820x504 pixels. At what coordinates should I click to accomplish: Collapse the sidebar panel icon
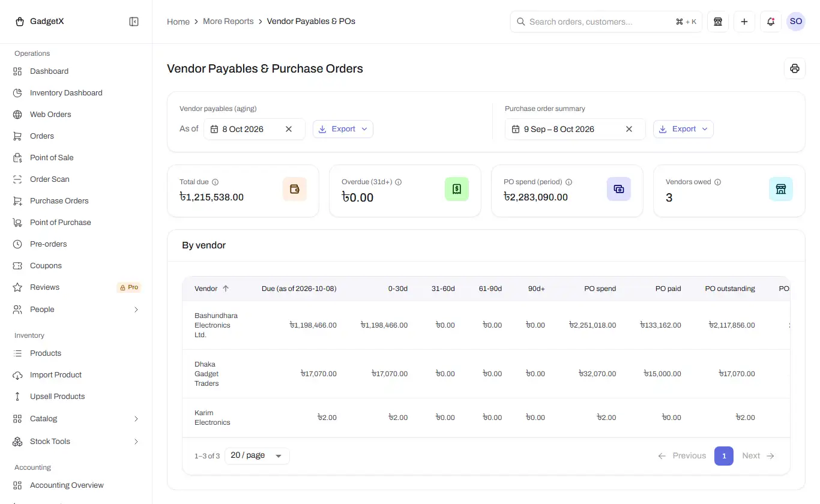pyautogui.click(x=134, y=22)
